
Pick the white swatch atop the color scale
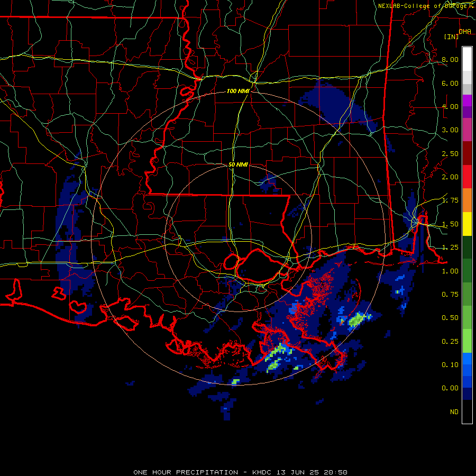[467, 59]
